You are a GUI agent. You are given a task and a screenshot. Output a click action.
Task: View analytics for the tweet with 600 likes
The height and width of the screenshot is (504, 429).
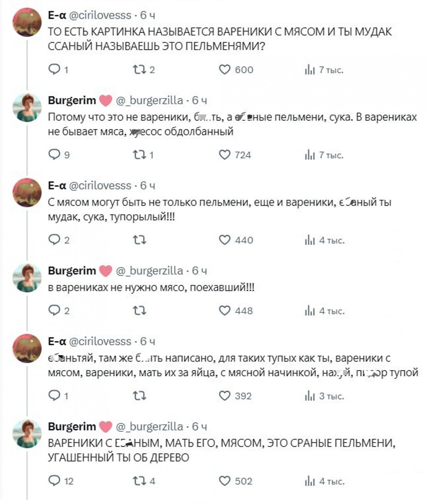[310, 70]
